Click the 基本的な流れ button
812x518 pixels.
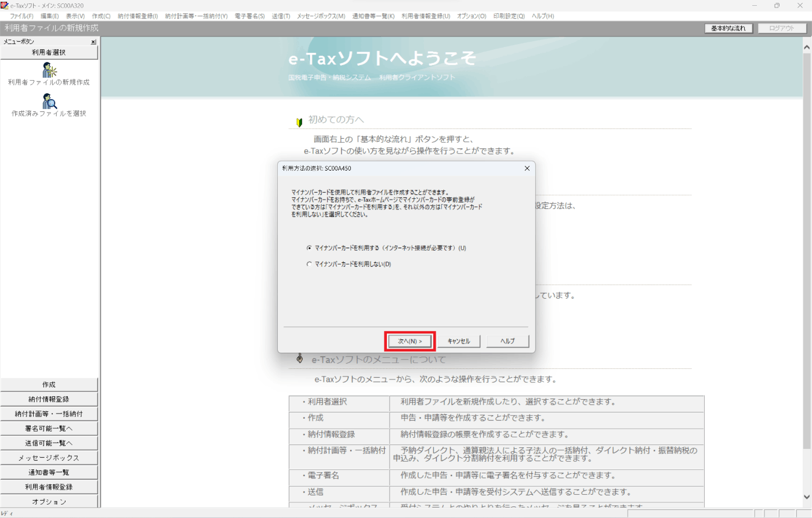728,28
